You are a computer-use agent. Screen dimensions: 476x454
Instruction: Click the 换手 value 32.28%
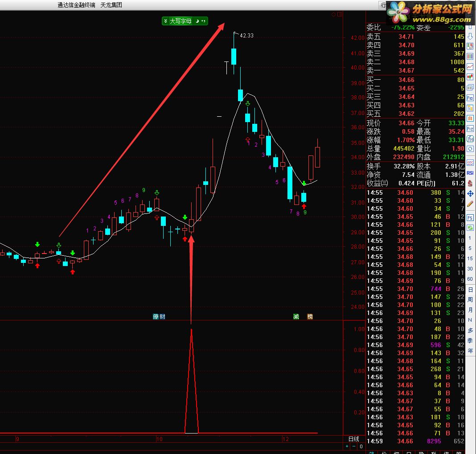point(404,166)
